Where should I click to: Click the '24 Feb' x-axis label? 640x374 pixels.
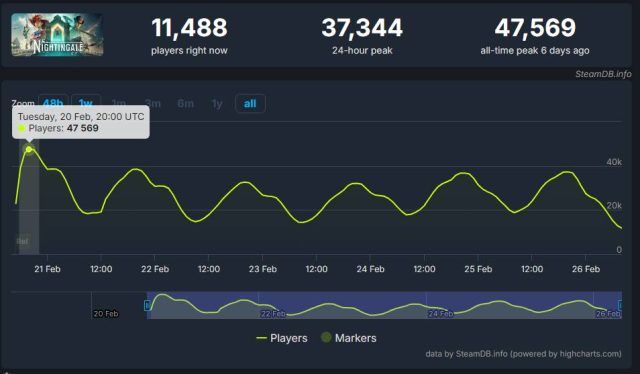coord(370,269)
